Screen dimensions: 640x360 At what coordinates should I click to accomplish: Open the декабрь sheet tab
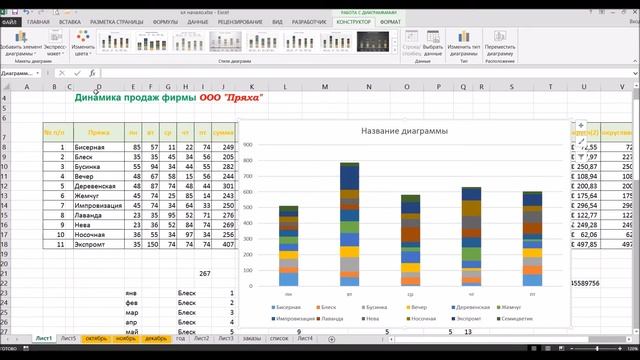156,338
